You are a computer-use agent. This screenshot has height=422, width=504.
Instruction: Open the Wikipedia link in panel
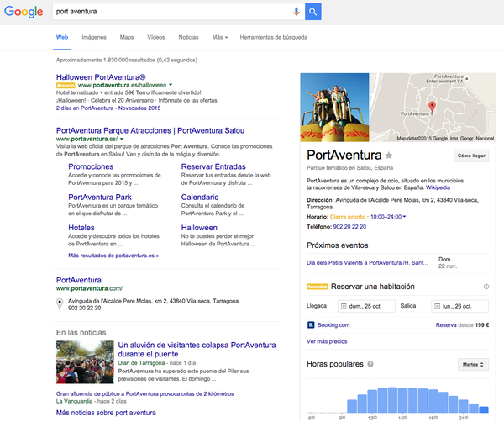coord(438,187)
